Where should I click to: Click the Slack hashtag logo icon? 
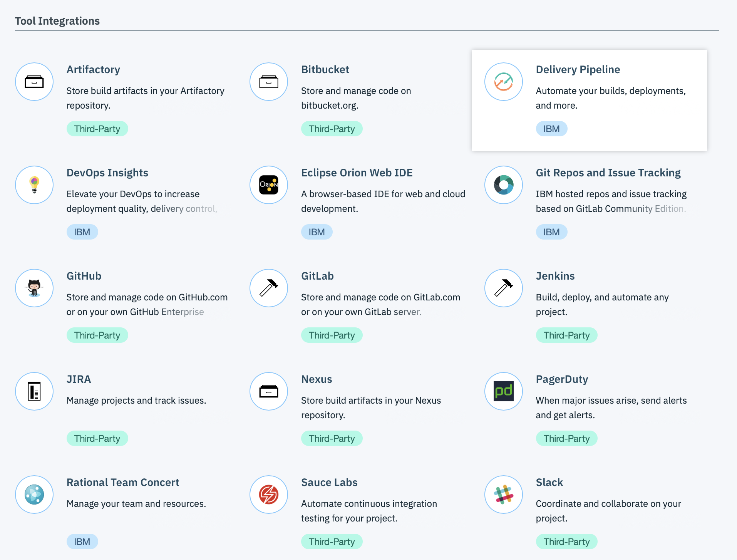coord(503,495)
